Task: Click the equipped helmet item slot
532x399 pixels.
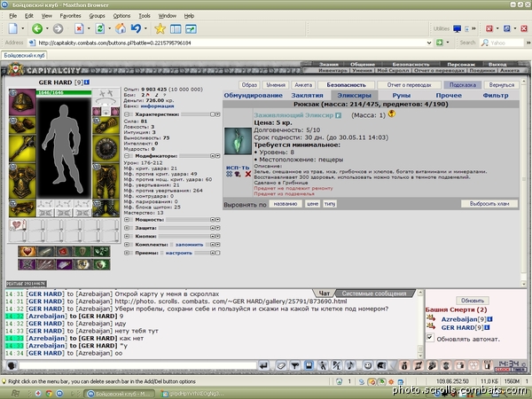Action: [22, 102]
